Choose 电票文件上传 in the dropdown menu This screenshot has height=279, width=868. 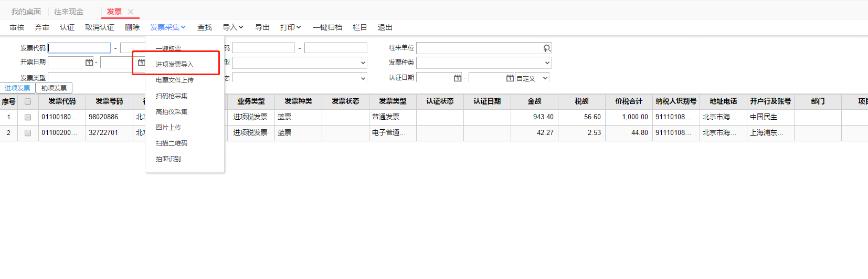point(175,80)
